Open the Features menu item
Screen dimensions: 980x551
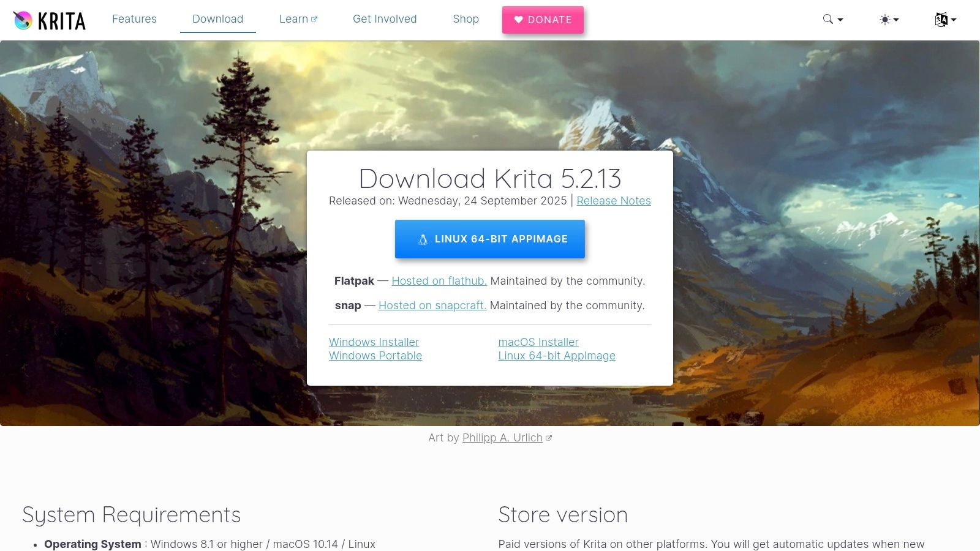click(x=134, y=19)
